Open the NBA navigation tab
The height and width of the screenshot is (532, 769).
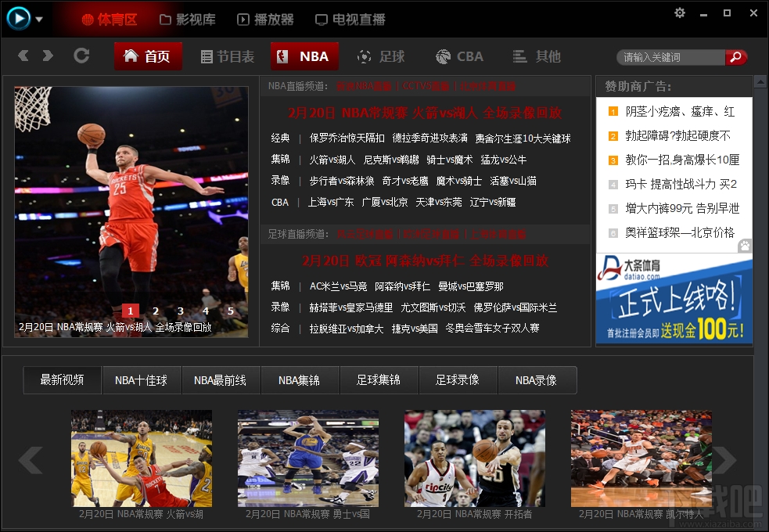point(304,56)
